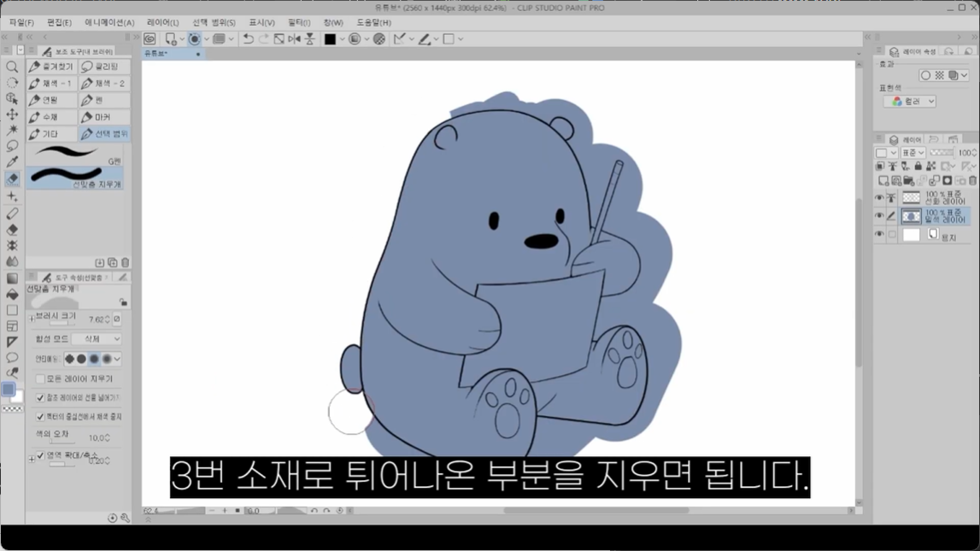Delete layer with trash icon
Screen dimensions: 980x551
(x=972, y=180)
